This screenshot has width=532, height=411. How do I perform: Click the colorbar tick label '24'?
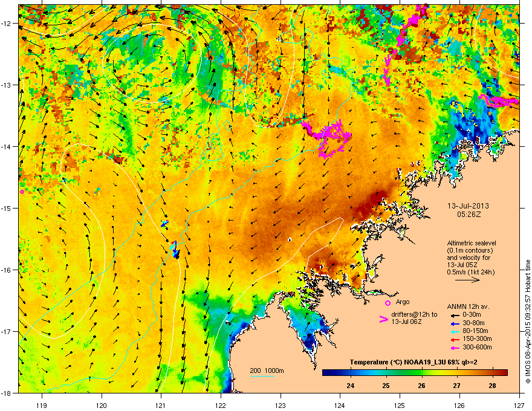(351, 386)
